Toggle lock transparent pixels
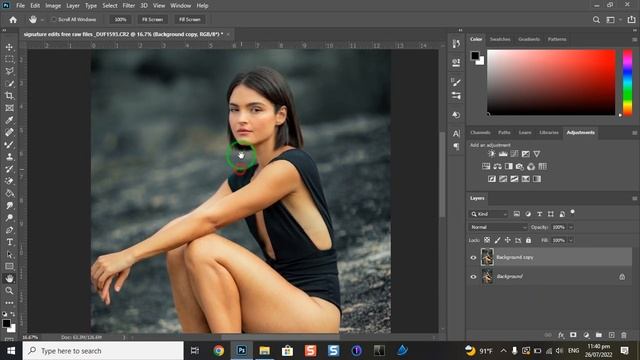640x360 pixels. [x=487, y=240]
